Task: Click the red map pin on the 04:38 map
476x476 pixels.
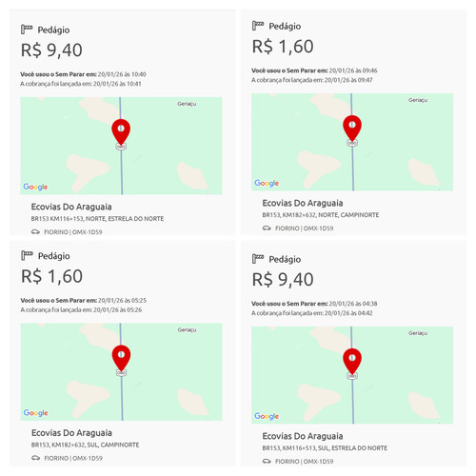Action: pyautogui.click(x=352, y=362)
